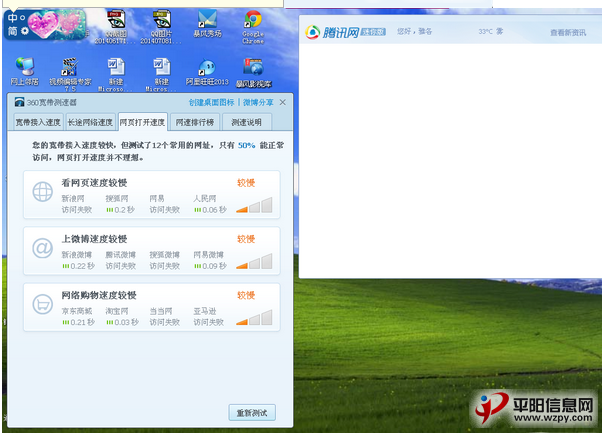Click the 微博分享 link
The width and height of the screenshot is (603, 433).
pos(258,102)
